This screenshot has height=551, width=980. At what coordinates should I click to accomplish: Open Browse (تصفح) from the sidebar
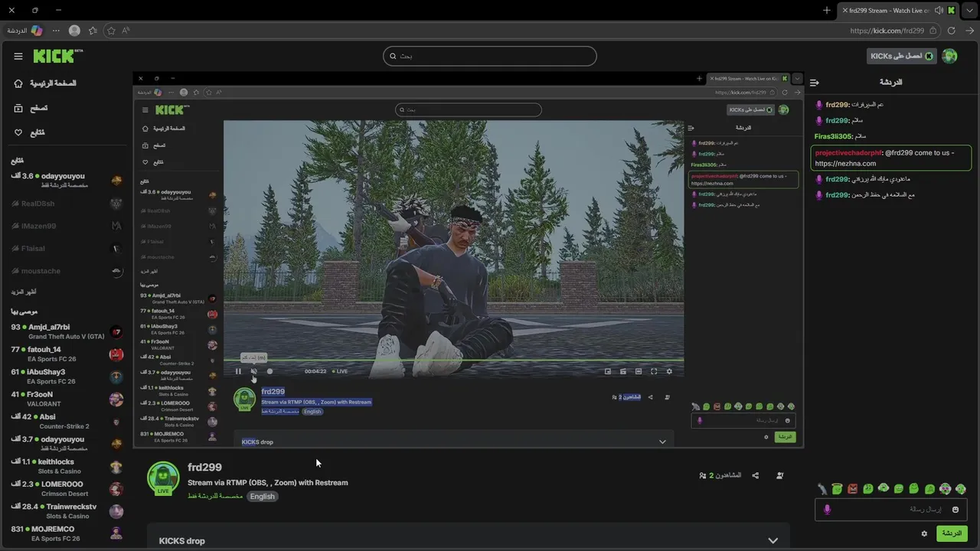[x=31, y=109]
